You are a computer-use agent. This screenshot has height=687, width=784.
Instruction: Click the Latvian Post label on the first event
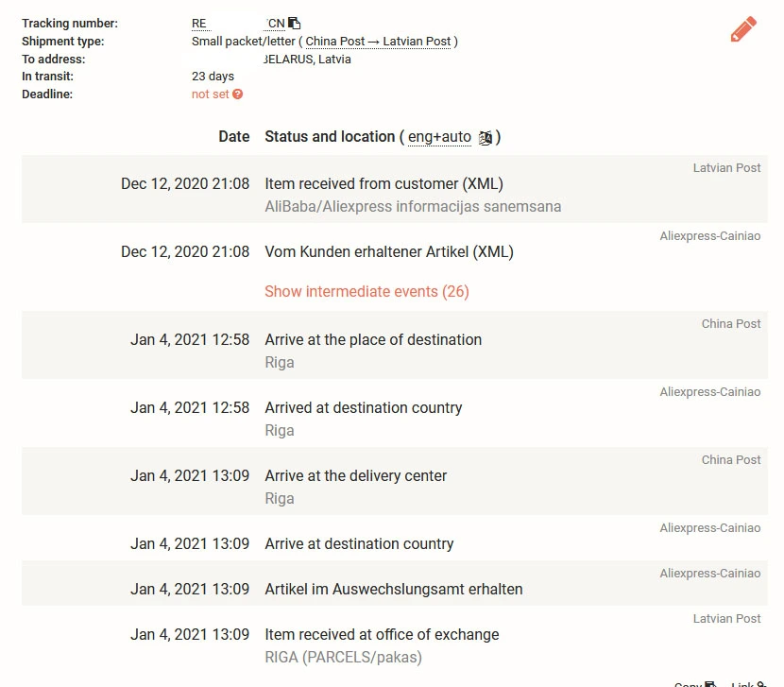[x=726, y=168]
